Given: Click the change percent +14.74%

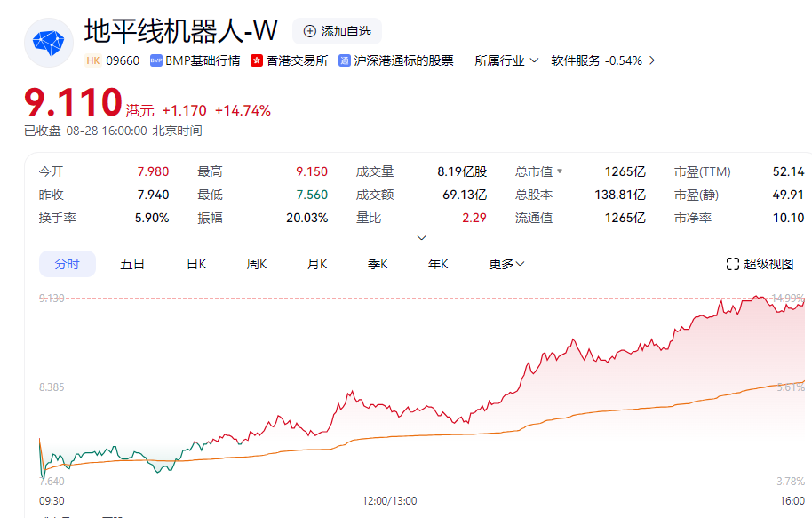Looking at the screenshot, I should tap(243, 110).
